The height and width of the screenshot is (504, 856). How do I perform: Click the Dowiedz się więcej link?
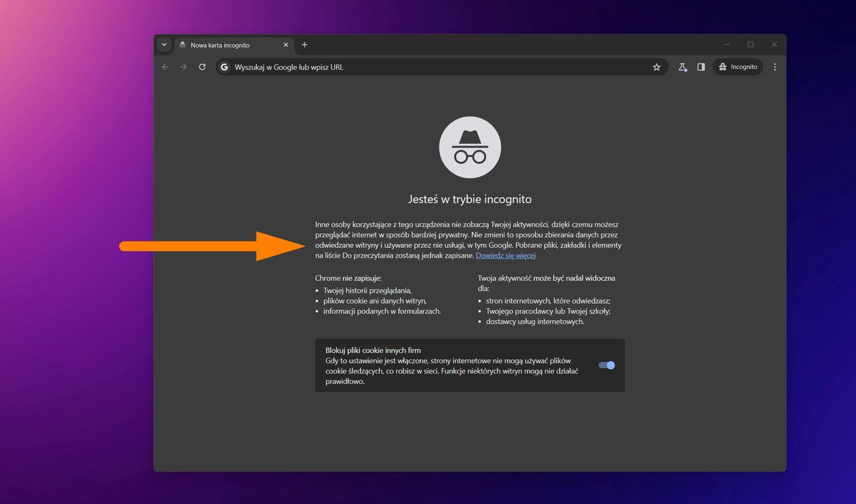coord(506,255)
